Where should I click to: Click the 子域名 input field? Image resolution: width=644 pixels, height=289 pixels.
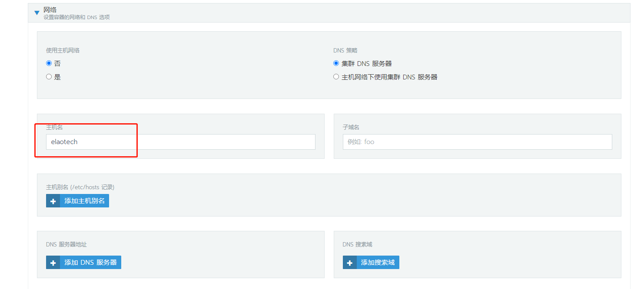477,142
